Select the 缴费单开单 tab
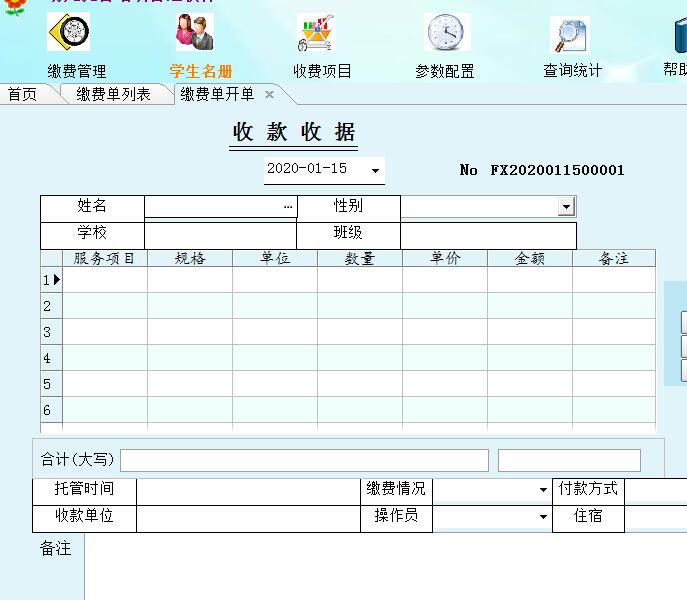Viewport: 687px width, 600px height. [217, 94]
